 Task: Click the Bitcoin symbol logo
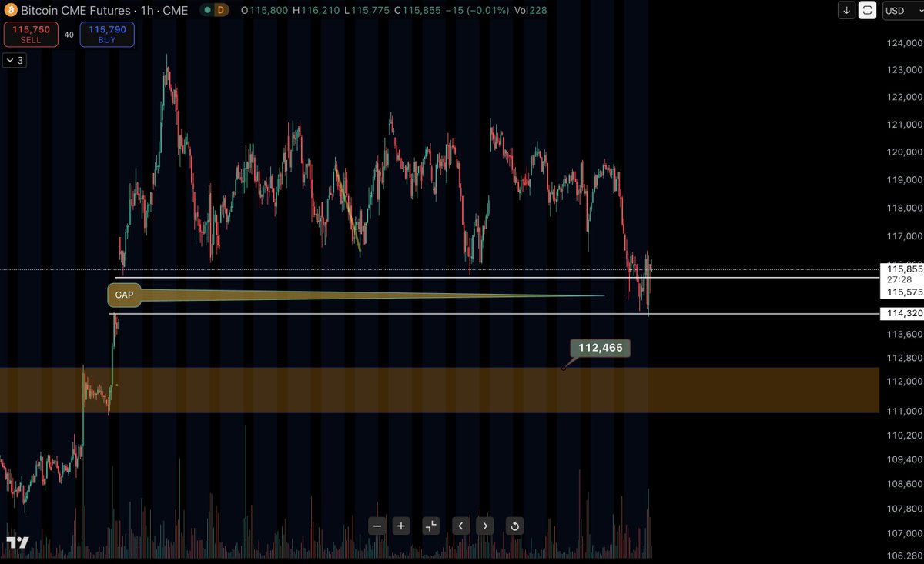11,11
